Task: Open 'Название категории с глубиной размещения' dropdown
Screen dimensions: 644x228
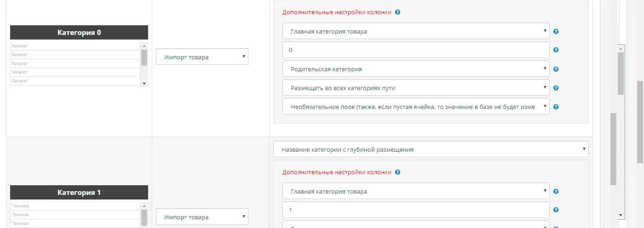Action: (431, 149)
